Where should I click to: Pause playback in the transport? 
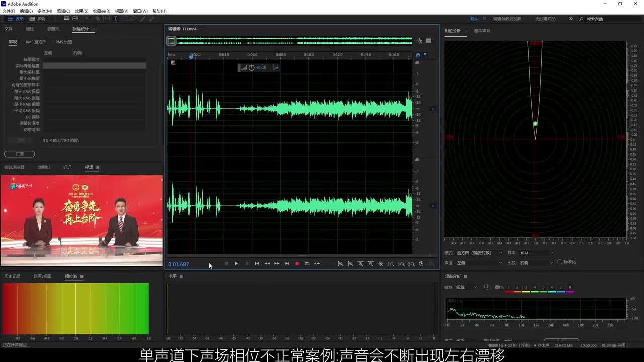[x=247, y=264]
